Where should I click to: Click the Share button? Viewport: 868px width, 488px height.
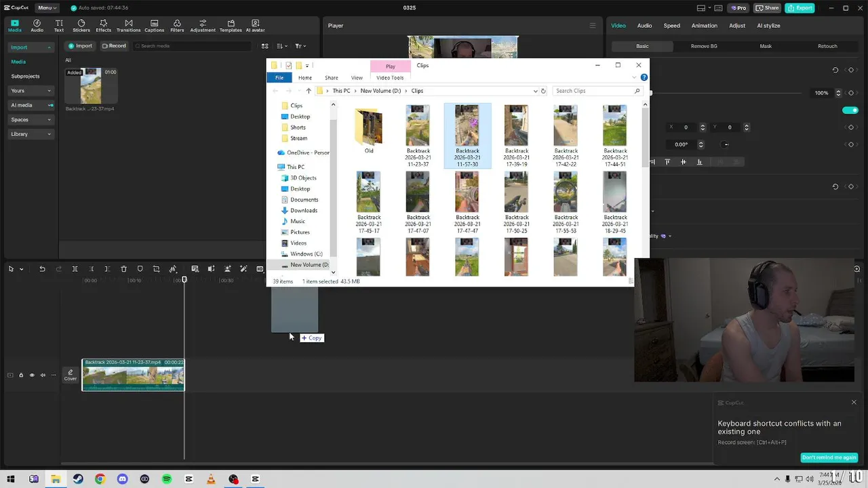coord(767,8)
